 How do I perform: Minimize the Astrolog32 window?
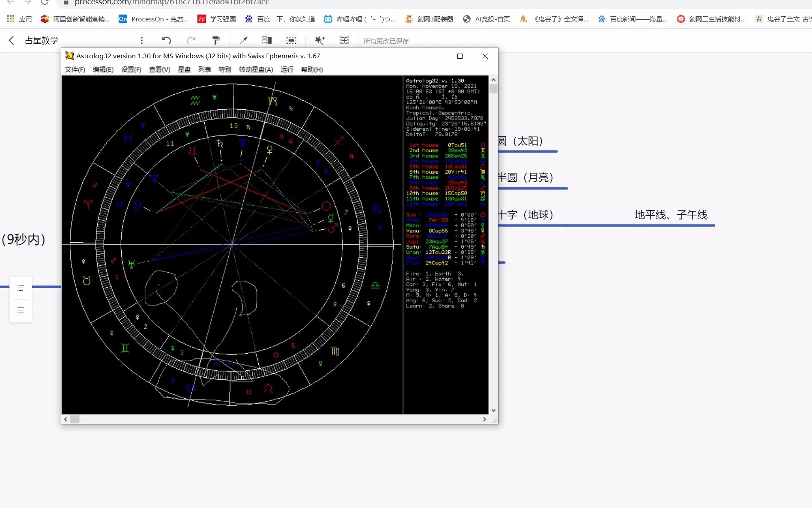[435, 56]
